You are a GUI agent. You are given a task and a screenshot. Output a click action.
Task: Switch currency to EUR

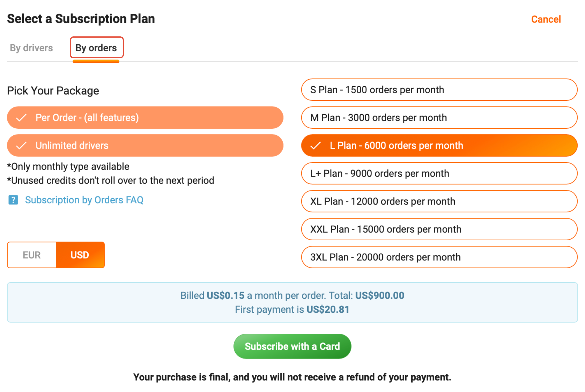[32, 255]
